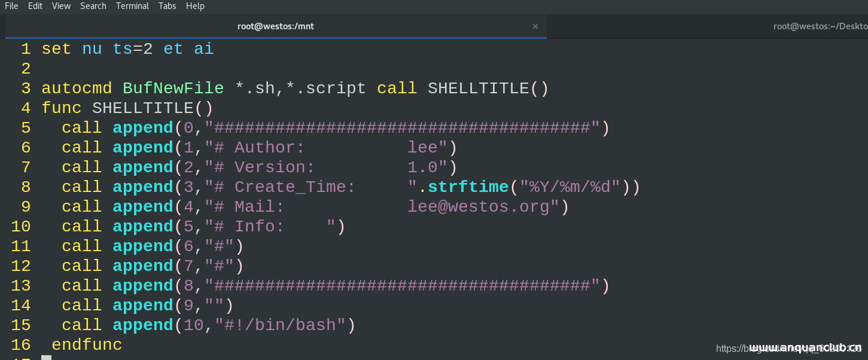Open the Edit menu

coord(35,6)
